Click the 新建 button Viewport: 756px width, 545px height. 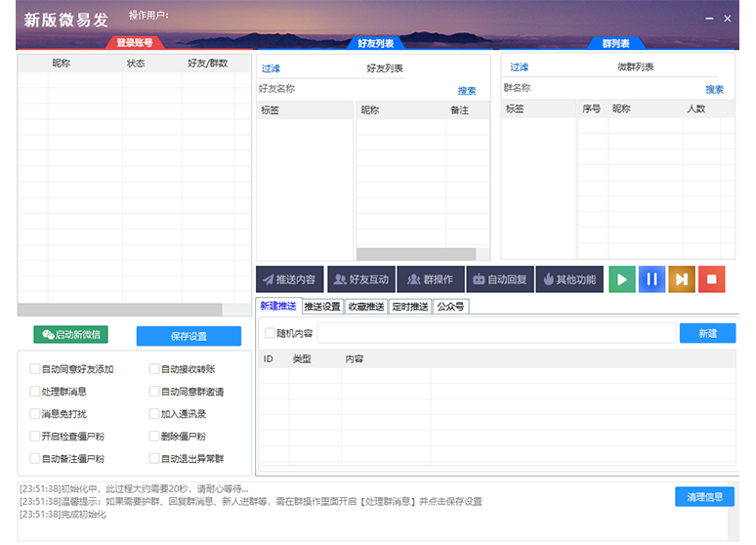[x=707, y=333]
